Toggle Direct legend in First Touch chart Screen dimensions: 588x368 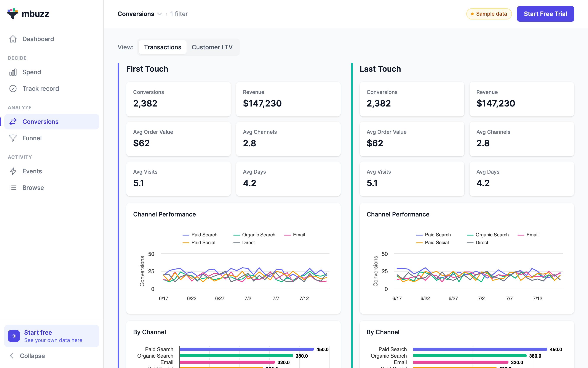(244, 243)
